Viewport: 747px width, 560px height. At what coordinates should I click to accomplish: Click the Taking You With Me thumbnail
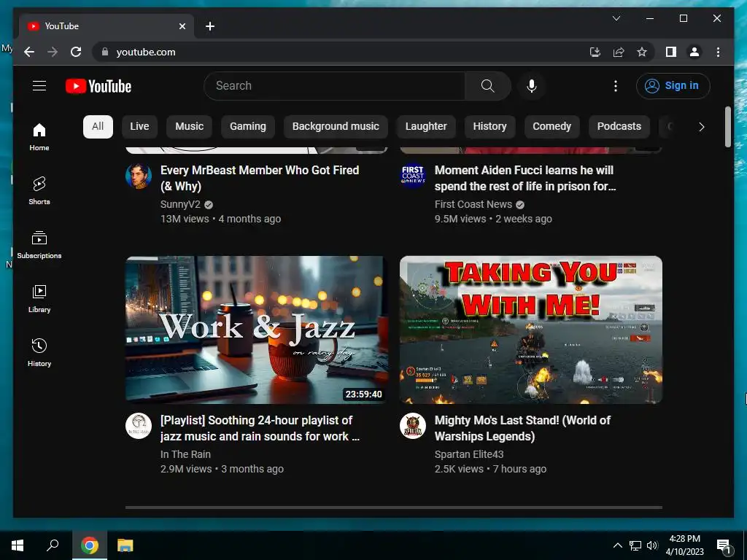click(531, 330)
